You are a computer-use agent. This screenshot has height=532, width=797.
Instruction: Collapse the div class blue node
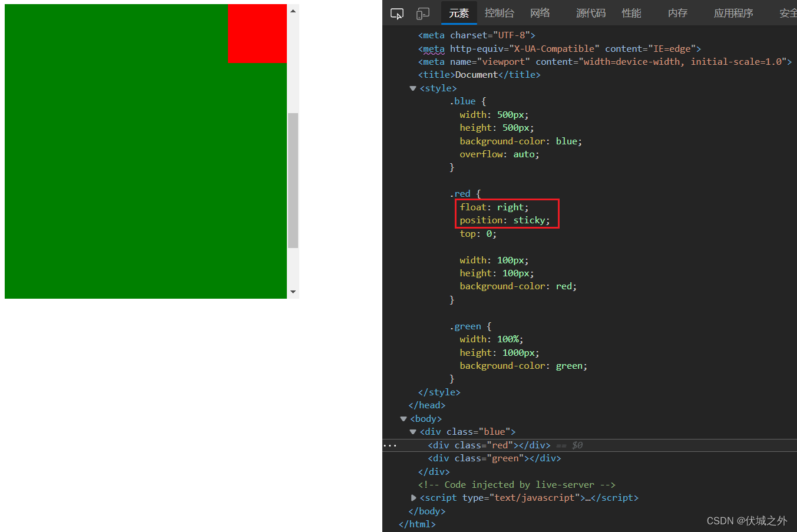tap(413, 432)
